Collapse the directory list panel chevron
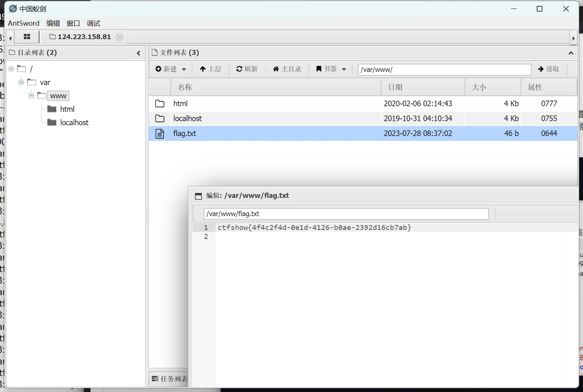This screenshot has height=392, width=583. point(138,53)
